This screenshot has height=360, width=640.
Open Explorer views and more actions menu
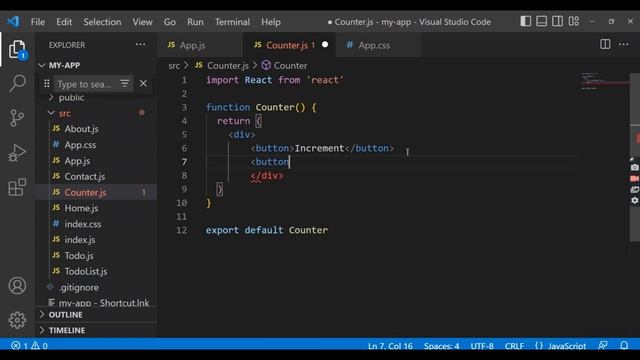tap(140, 44)
